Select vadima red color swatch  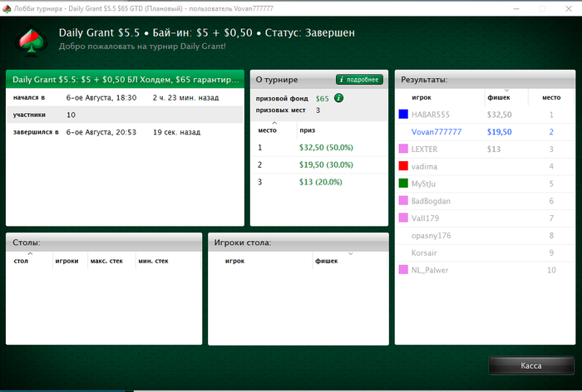(x=403, y=166)
